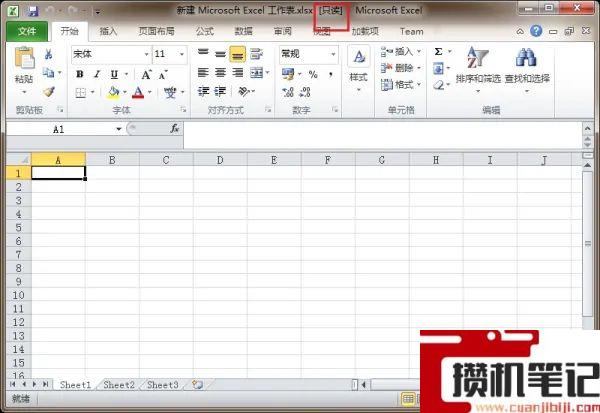
Task: Click Clear eraser icon
Action: (x=439, y=85)
